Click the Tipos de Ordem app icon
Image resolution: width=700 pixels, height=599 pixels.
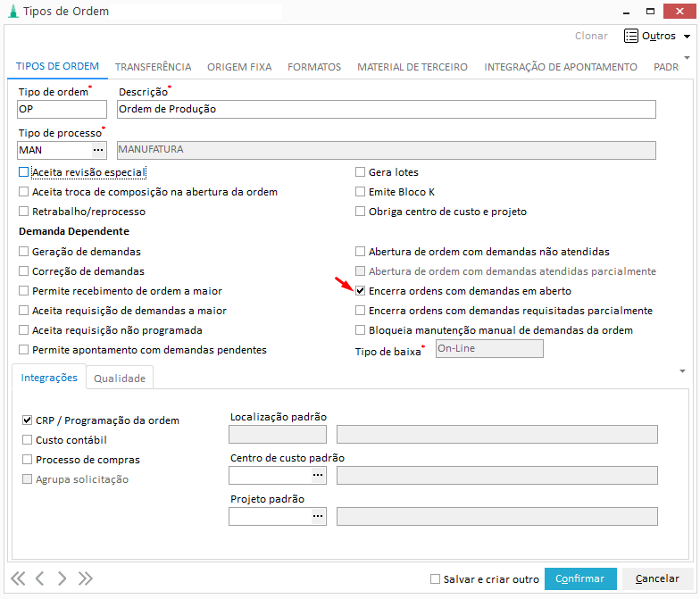tap(13, 11)
